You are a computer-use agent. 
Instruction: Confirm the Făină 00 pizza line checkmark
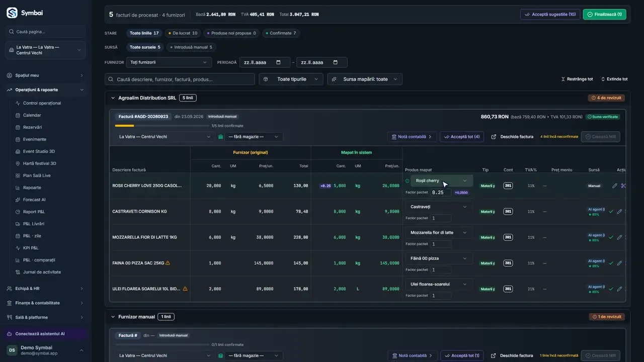pyautogui.click(x=611, y=263)
